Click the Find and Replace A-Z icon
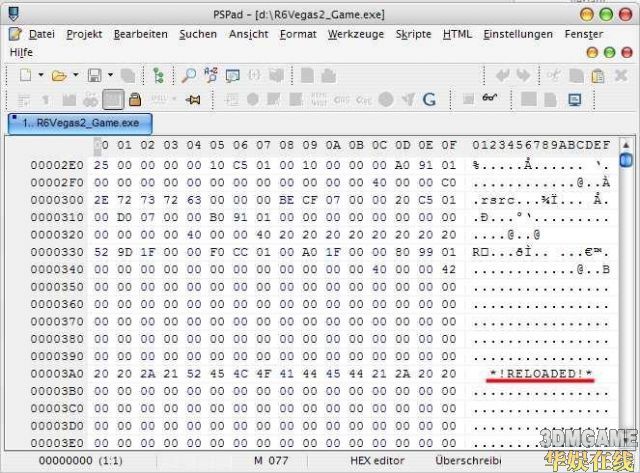This screenshot has height=473, width=640. pyautogui.click(x=211, y=75)
